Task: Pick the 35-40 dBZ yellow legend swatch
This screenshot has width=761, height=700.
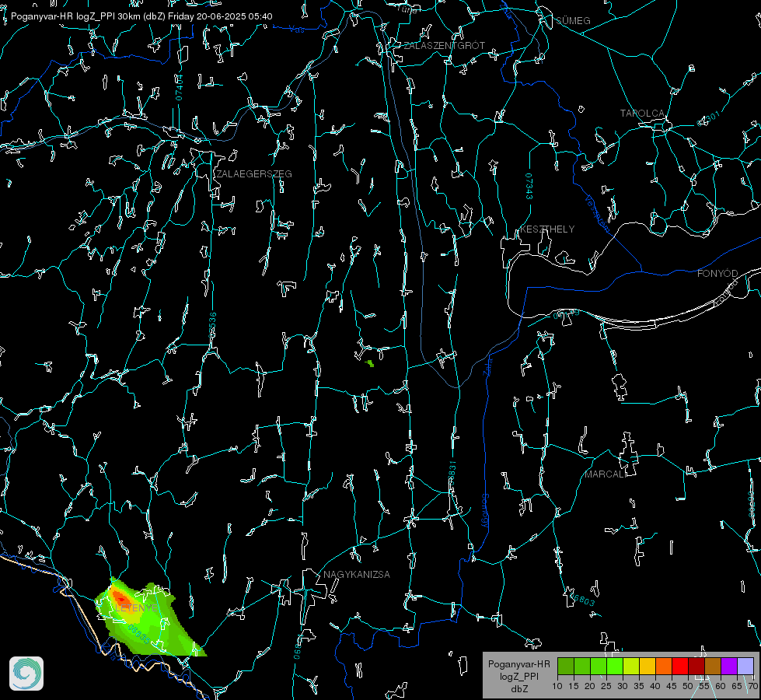Action: 648,666
